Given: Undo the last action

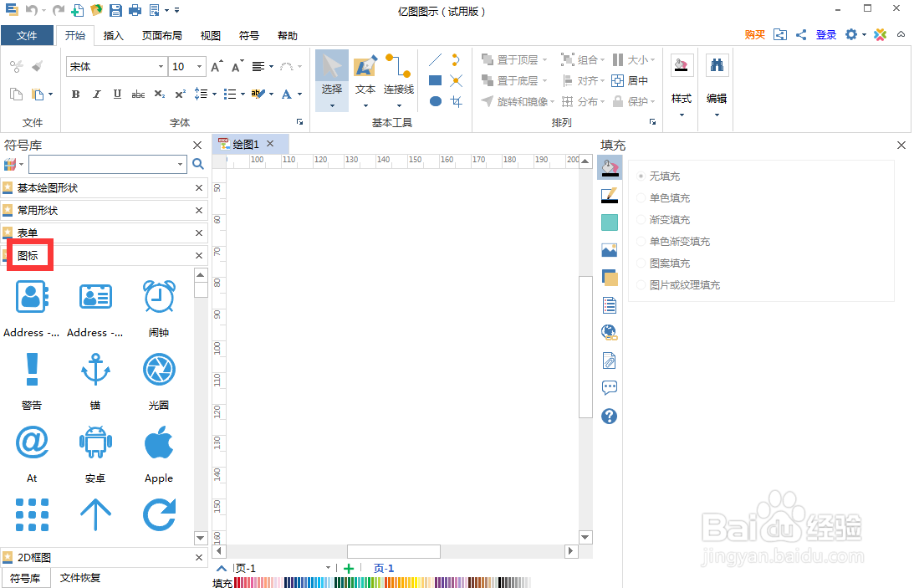Looking at the screenshot, I should [32, 10].
